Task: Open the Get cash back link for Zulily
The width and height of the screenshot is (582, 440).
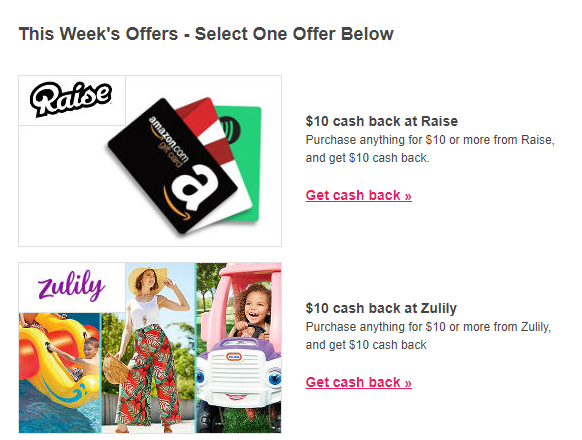Action: [359, 382]
